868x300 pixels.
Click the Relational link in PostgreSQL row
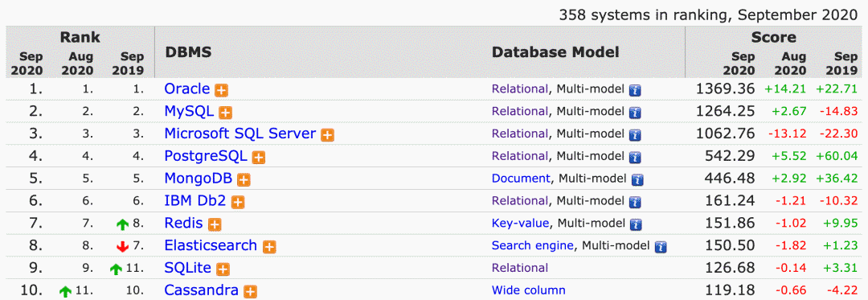click(x=520, y=157)
